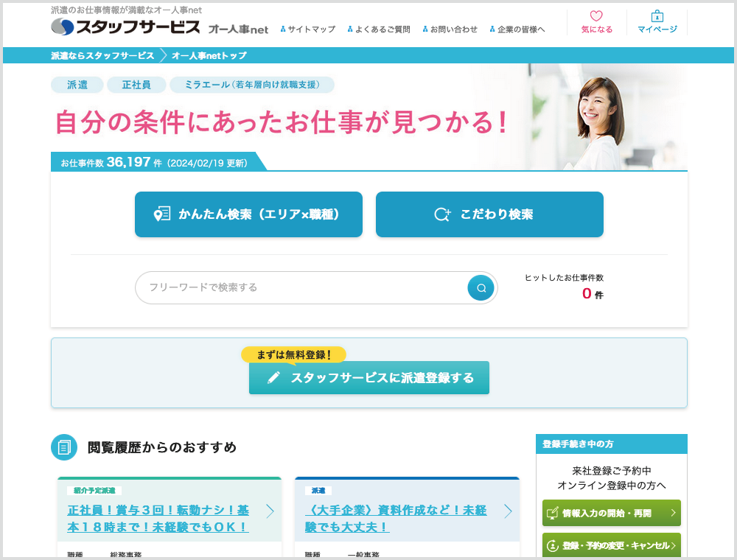Screen dimensions: 737x560
Task: Click the 紹介予定派遣 tag label
Action: click(94, 491)
